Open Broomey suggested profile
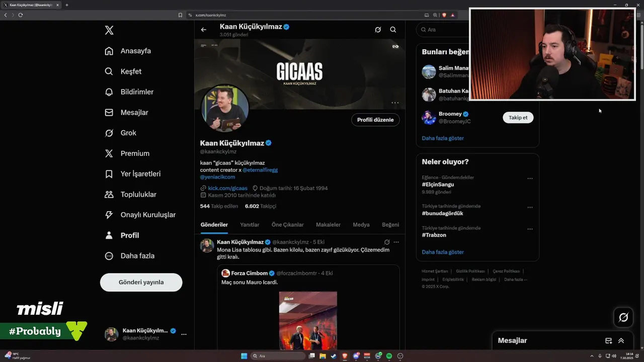 click(450, 114)
